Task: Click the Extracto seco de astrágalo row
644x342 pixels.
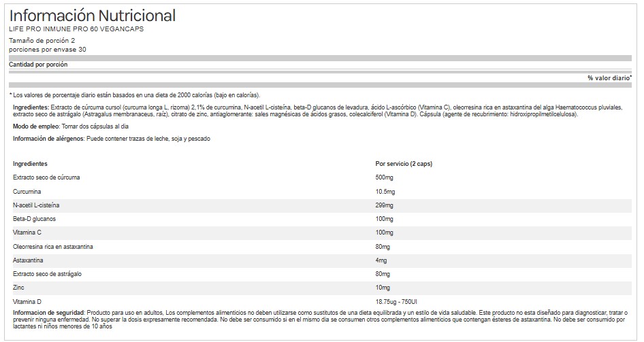Action: [47, 273]
